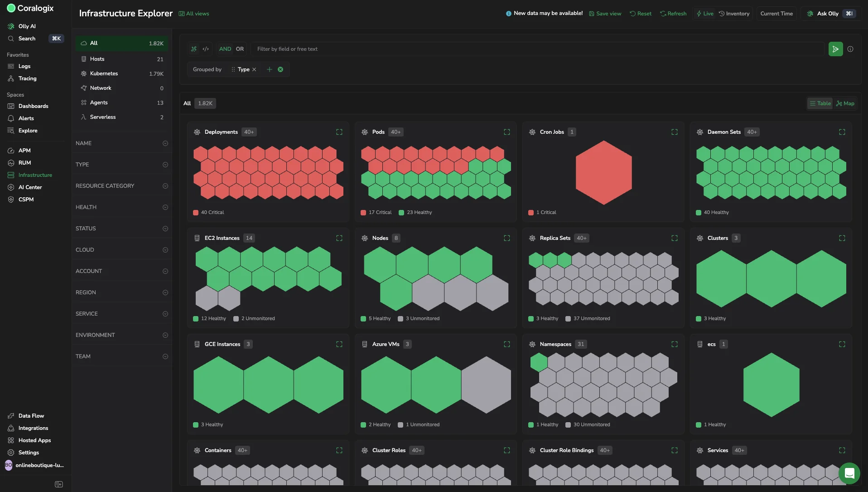Add another group-by field with the plus icon
This screenshot has height=492, width=868.
point(270,69)
